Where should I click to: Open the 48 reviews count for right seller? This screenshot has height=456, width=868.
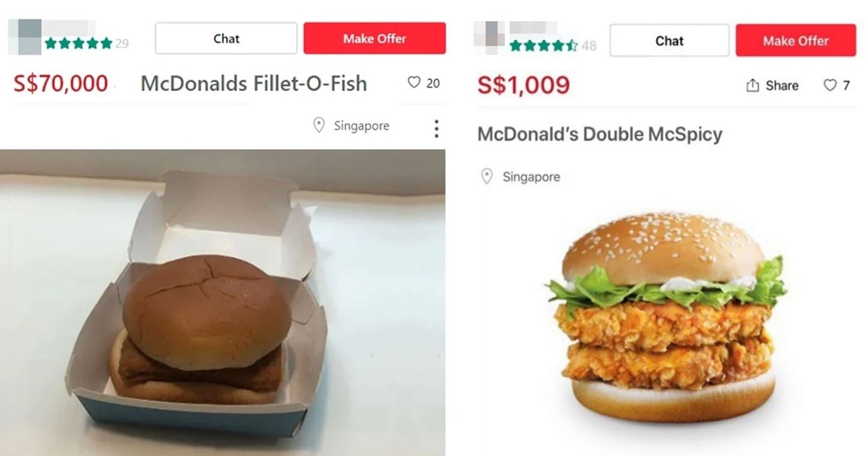click(x=589, y=46)
